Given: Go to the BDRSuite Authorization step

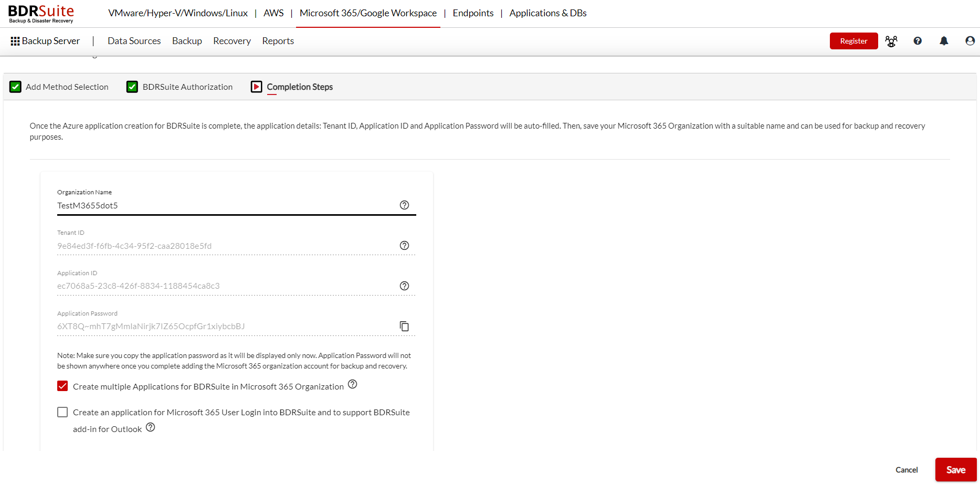Looking at the screenshot, I should [x=187, y=87].
